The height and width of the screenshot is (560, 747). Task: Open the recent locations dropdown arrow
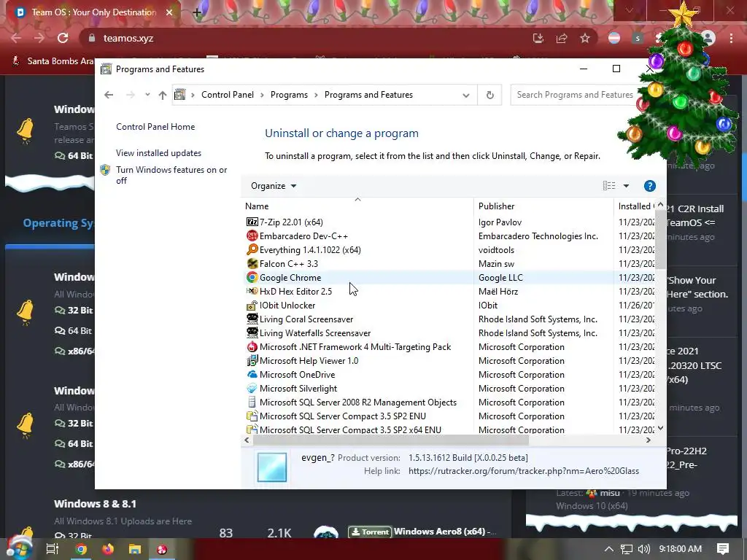coord(147,95)
